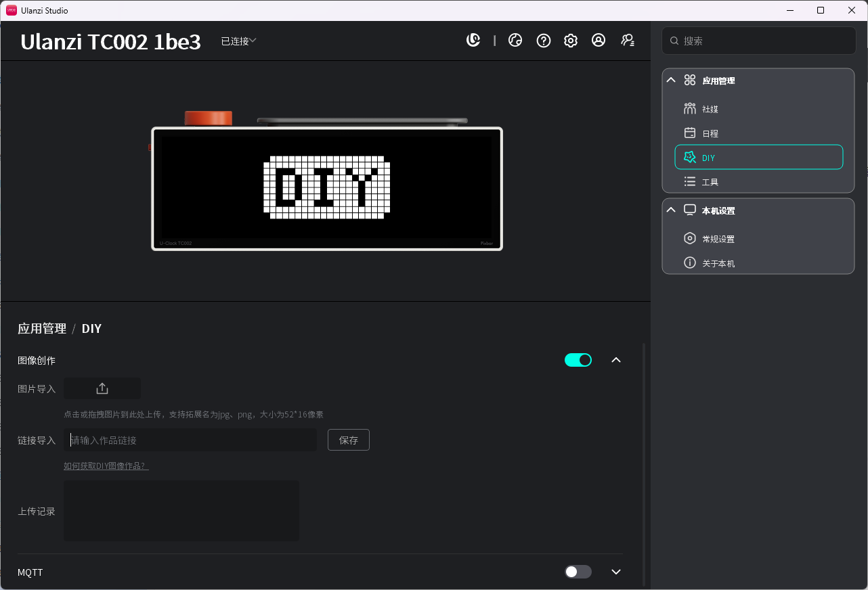The height and width of the screenshot is (590, 868).
Task: Open the help question mark icon
Action: 543,41
